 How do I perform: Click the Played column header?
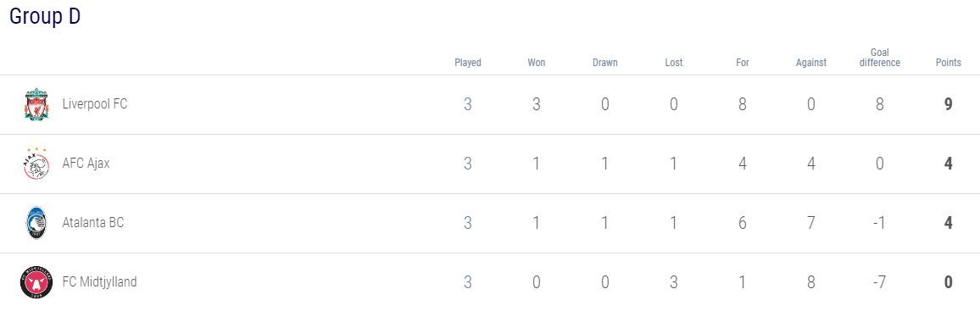point(467,63)
